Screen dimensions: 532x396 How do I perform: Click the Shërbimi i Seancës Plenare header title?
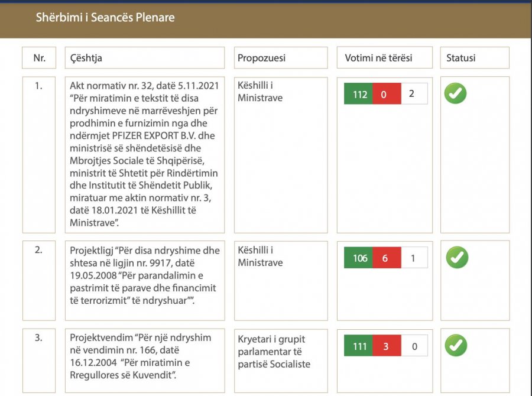105,17
